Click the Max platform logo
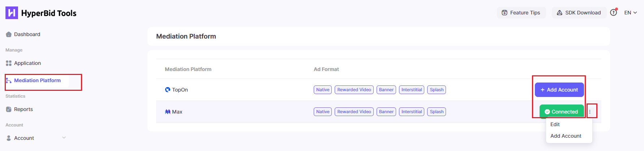The width and height of the screenshot is (644, 151). (168, 112)
